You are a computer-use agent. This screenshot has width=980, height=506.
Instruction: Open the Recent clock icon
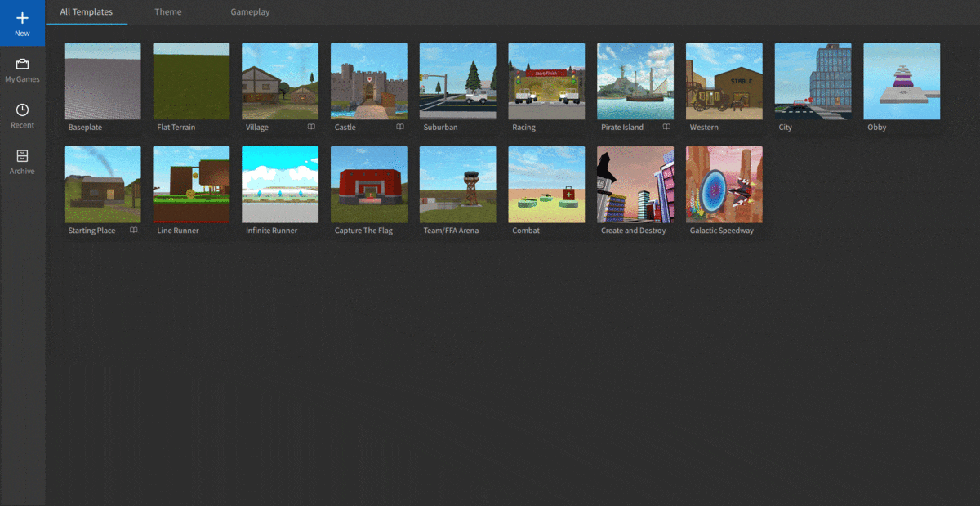(22, 110)
